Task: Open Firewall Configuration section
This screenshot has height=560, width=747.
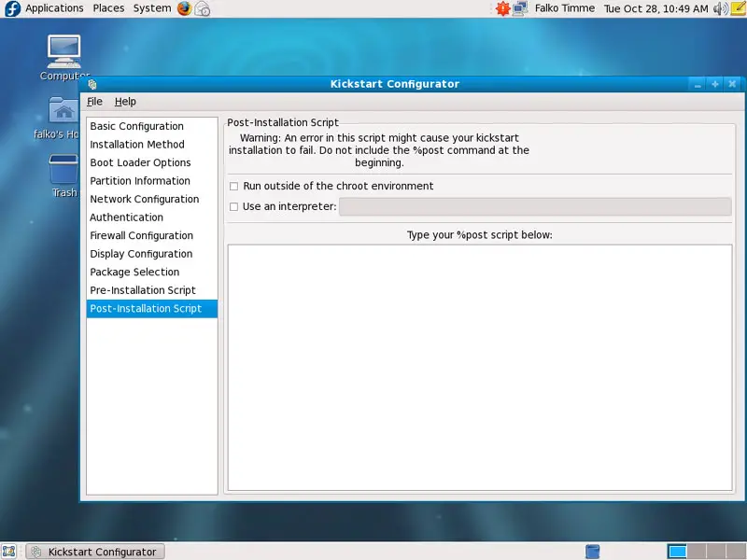Action: click(152, 236)
